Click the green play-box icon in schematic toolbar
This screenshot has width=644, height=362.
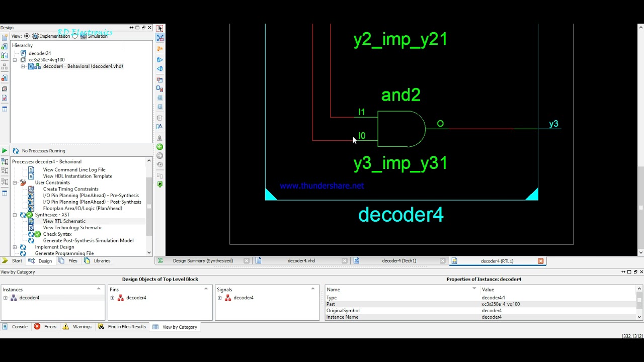pos(159,184)
